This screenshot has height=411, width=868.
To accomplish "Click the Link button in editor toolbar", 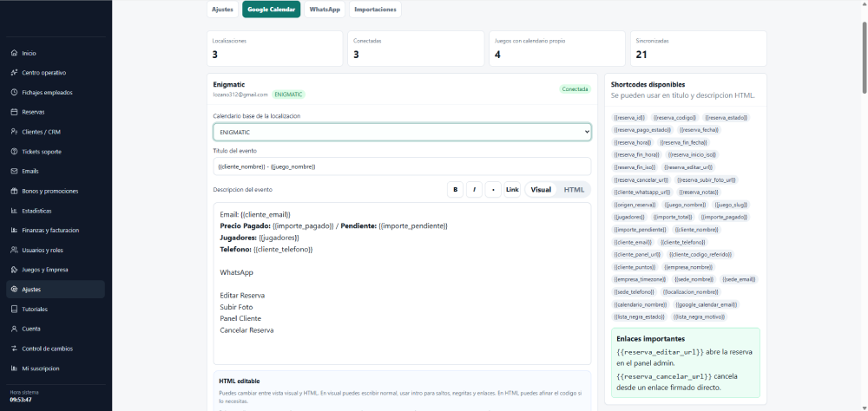I will click(x=512, y=190).
